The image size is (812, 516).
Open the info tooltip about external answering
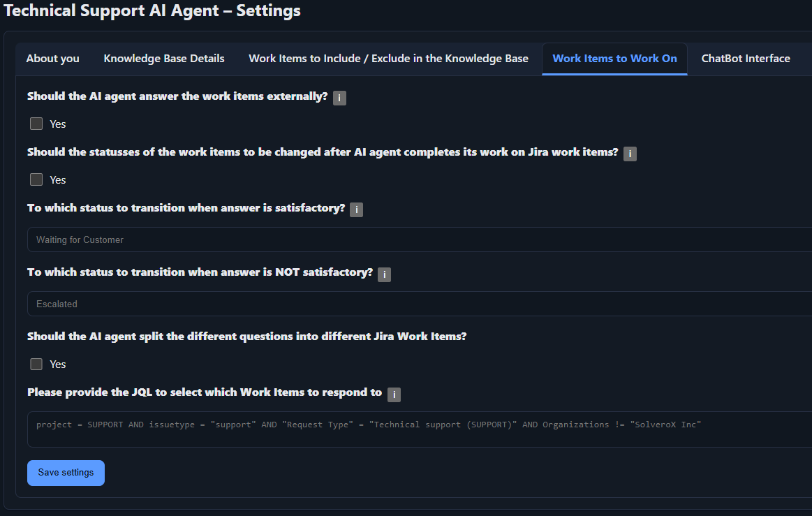pos(339,98)
